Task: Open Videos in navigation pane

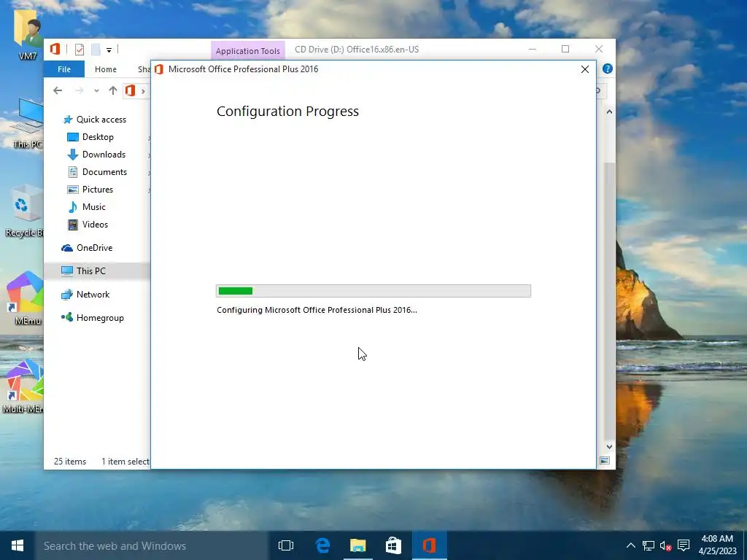Action: (x=88, y=225)
